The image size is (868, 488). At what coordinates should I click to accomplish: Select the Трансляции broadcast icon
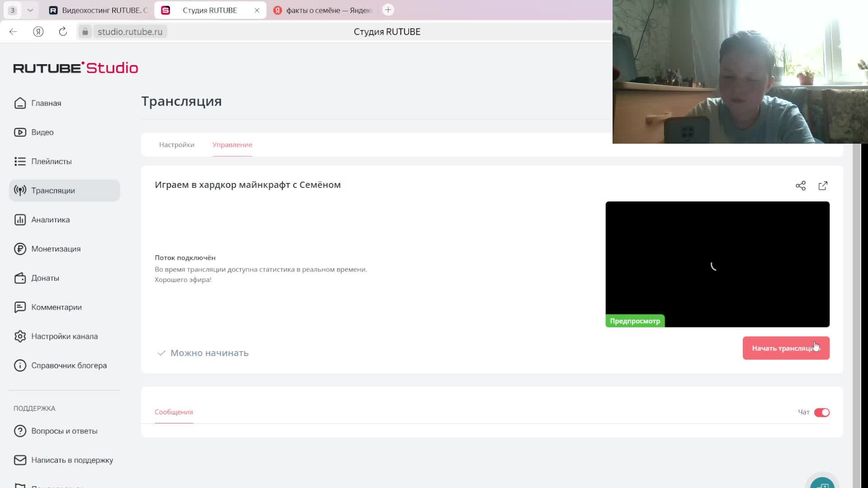pos(20,191)
